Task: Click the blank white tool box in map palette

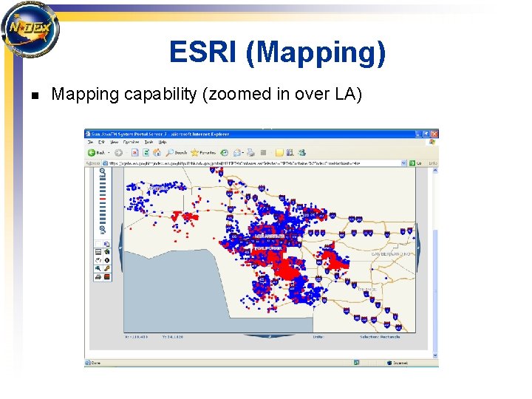Action: 98,244
